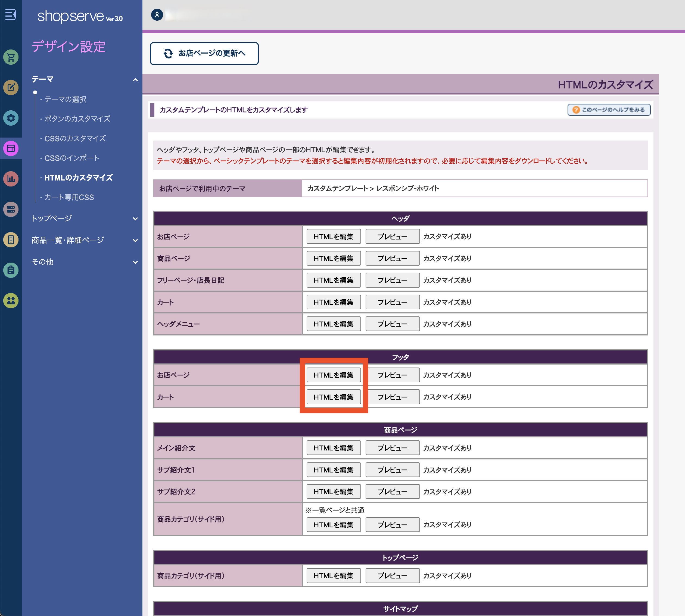Select CSSのカスタマイズ menu item
The height and width of the screenshot is (616, 685).
click(75, 138)
